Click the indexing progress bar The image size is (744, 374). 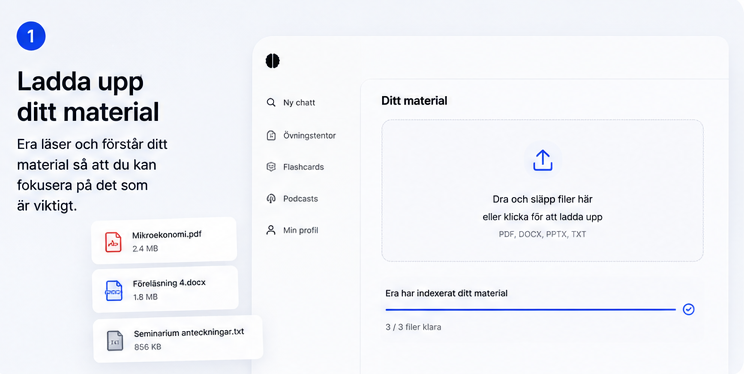pos(530,309)
